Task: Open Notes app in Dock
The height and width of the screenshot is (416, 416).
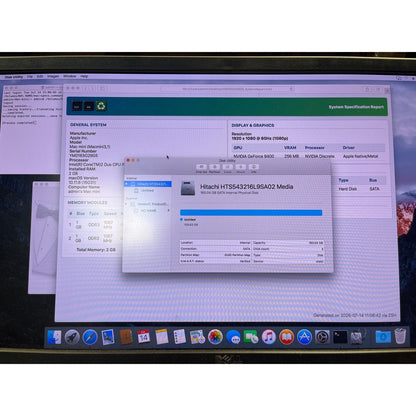Action: pyautogui.click(x=162, y=337)
